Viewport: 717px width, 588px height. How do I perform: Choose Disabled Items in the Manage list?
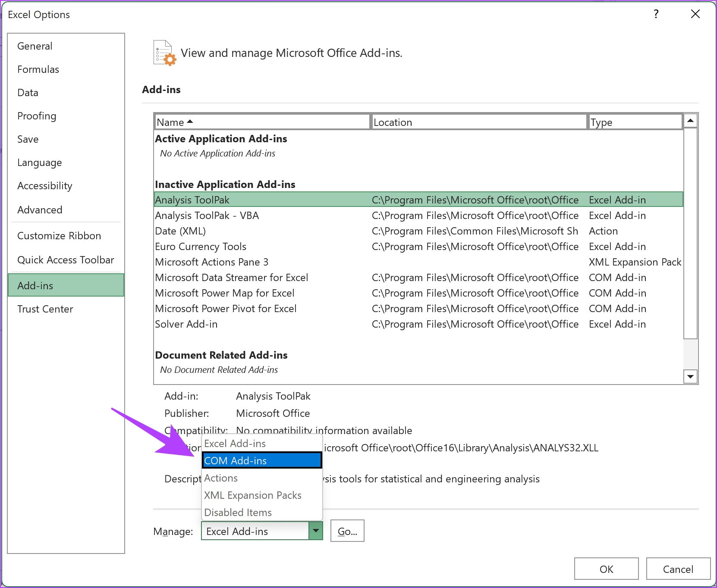[x=262, y=512]
